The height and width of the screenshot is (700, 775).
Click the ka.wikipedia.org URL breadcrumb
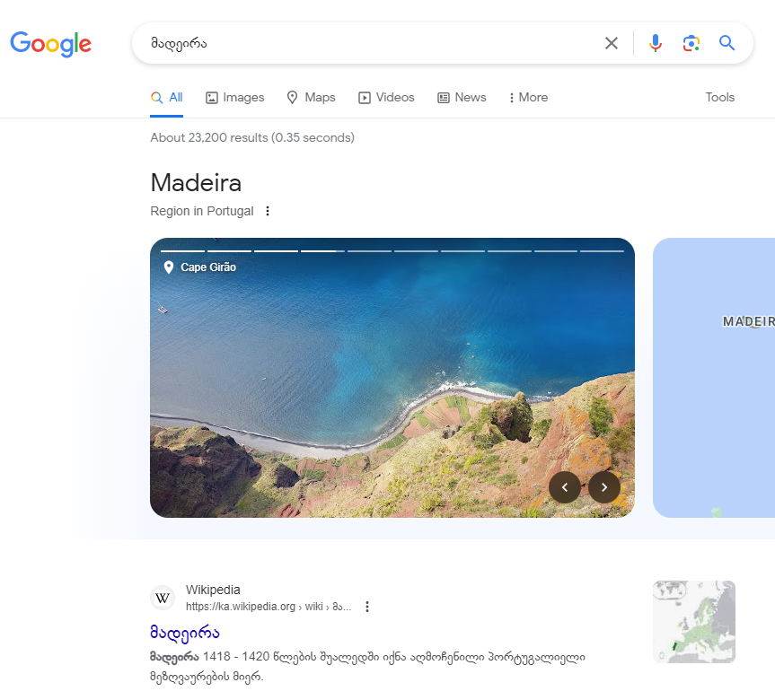[x=269, y=607]
